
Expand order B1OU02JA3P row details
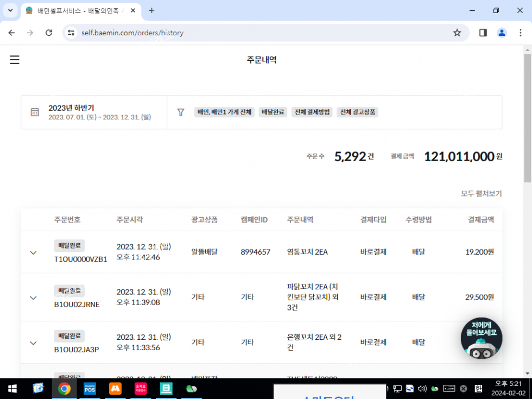click(x=33, y=343)
